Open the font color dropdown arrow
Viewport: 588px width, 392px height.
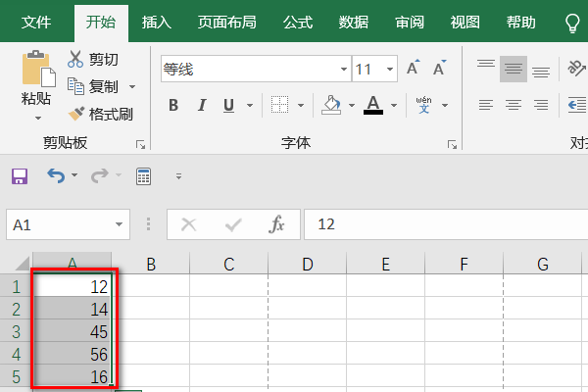click(394, 106)
